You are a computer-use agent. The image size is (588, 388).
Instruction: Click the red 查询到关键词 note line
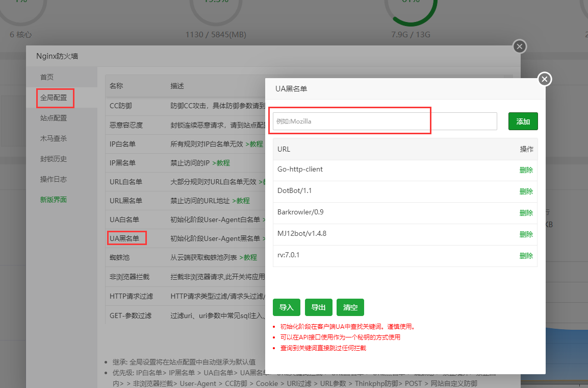pos(323,348)
